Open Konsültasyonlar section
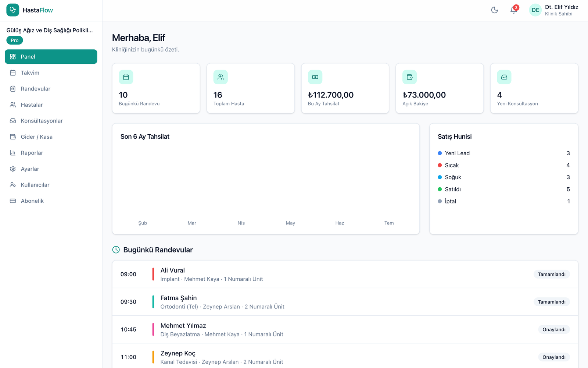Image resolution: width=588 pixels, height=368 pixels. tap(51, 121)
